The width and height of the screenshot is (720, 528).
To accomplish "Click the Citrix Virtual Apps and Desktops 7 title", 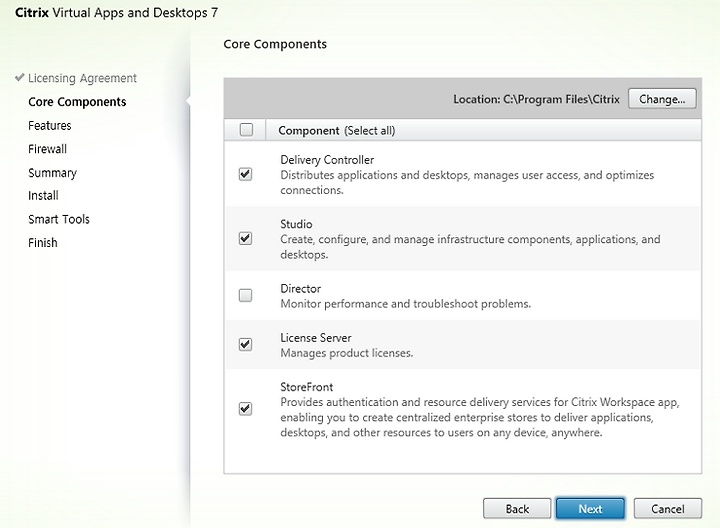I will pos(117,12).
